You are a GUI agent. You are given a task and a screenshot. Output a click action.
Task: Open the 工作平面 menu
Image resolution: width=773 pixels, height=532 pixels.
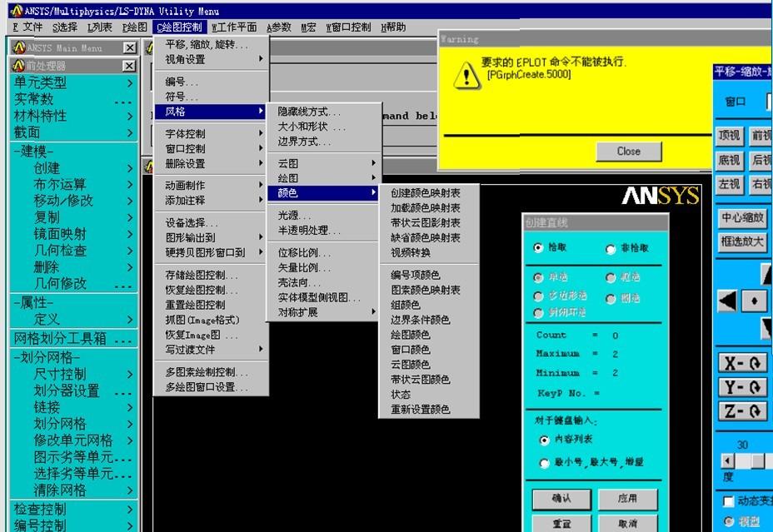pos(234,27)
